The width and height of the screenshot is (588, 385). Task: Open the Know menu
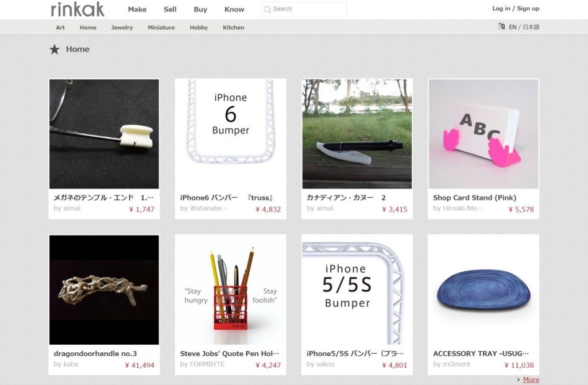click(x=234, y=9)
